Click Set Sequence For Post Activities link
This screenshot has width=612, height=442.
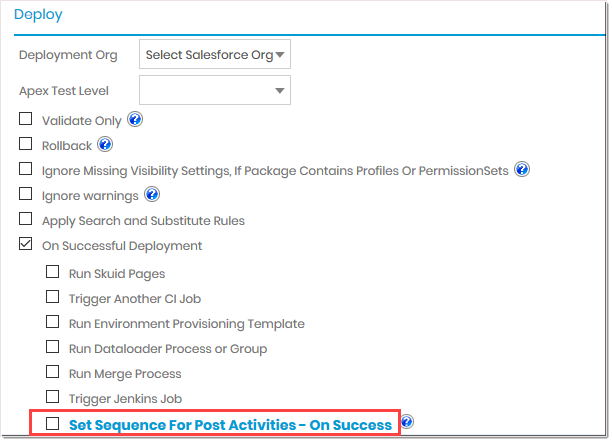tap(230, 425)
